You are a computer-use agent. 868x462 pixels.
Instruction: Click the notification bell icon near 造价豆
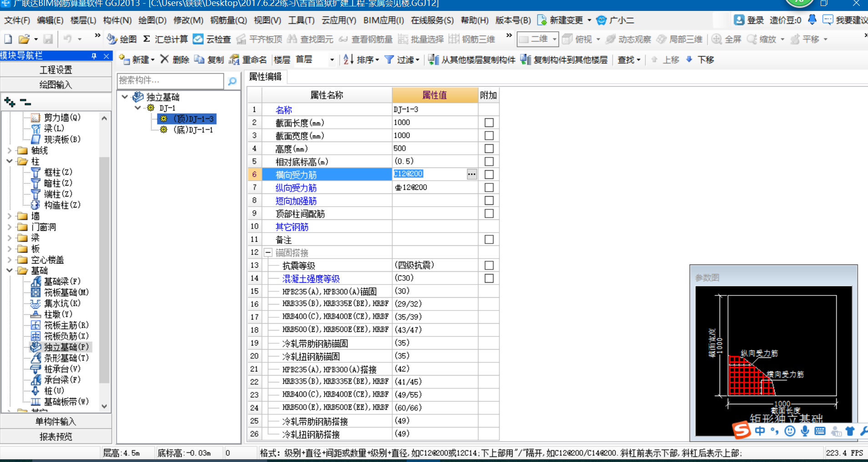click(x=812, y=20)
